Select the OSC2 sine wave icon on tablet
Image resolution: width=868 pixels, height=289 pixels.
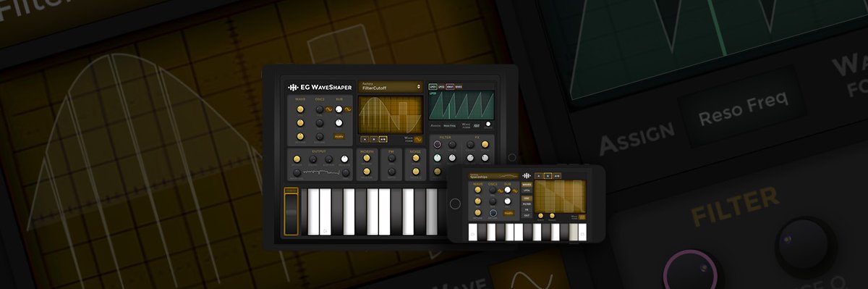(328, 109)
